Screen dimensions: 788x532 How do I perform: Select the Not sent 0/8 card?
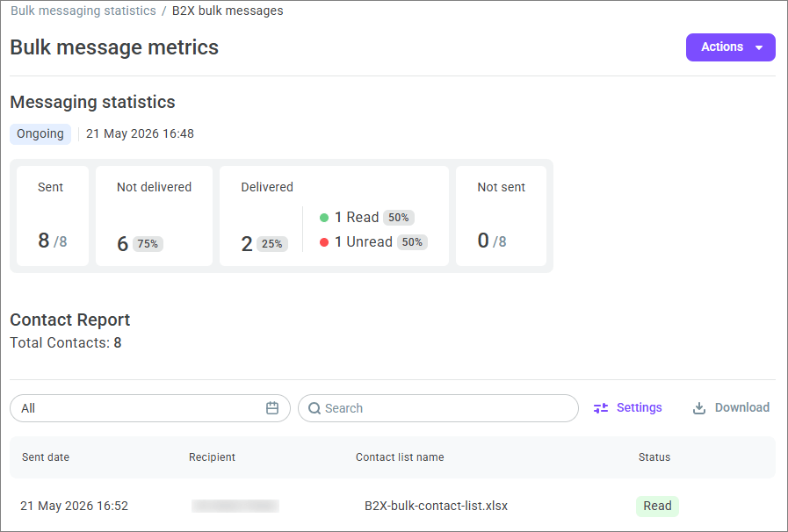coord(501,216)
